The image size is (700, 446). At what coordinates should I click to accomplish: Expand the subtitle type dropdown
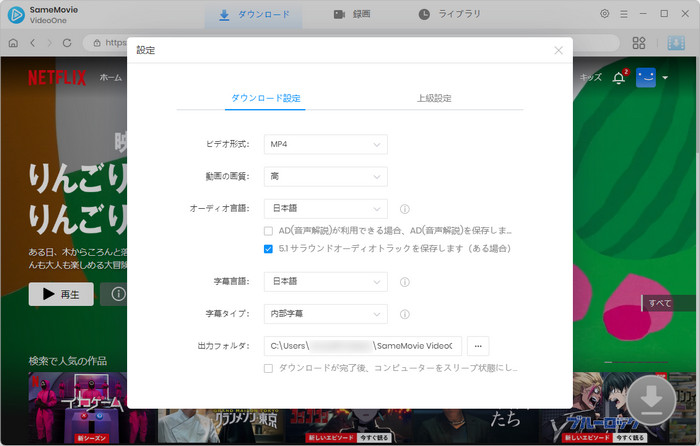pos(325,314)
